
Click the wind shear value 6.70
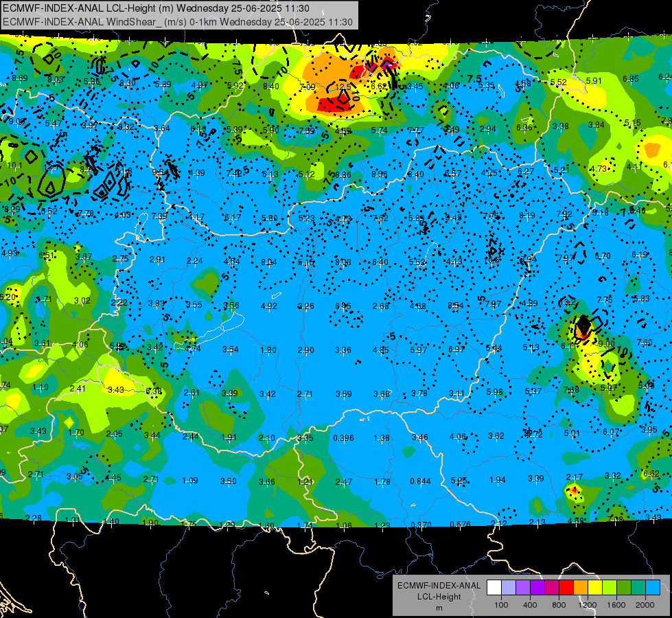(x=602, y=256)
